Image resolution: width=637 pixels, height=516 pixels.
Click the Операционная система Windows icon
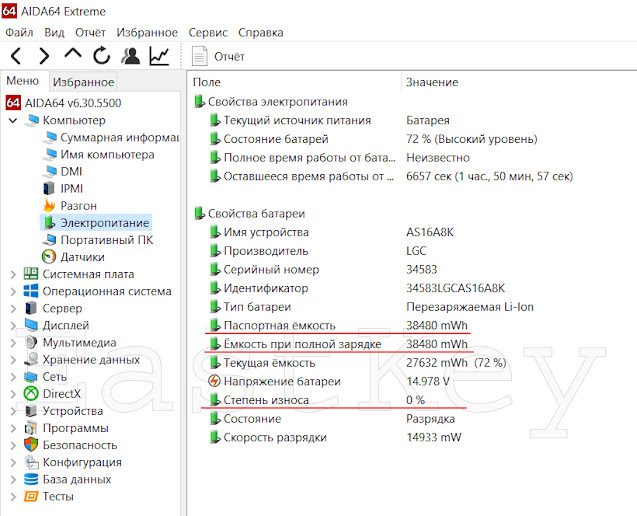[x=31, y=291]
